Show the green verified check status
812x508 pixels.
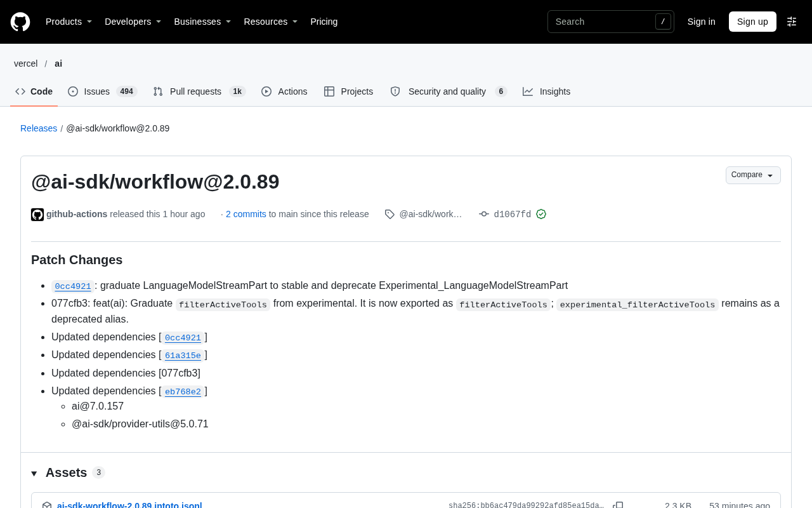click(541, 214)
